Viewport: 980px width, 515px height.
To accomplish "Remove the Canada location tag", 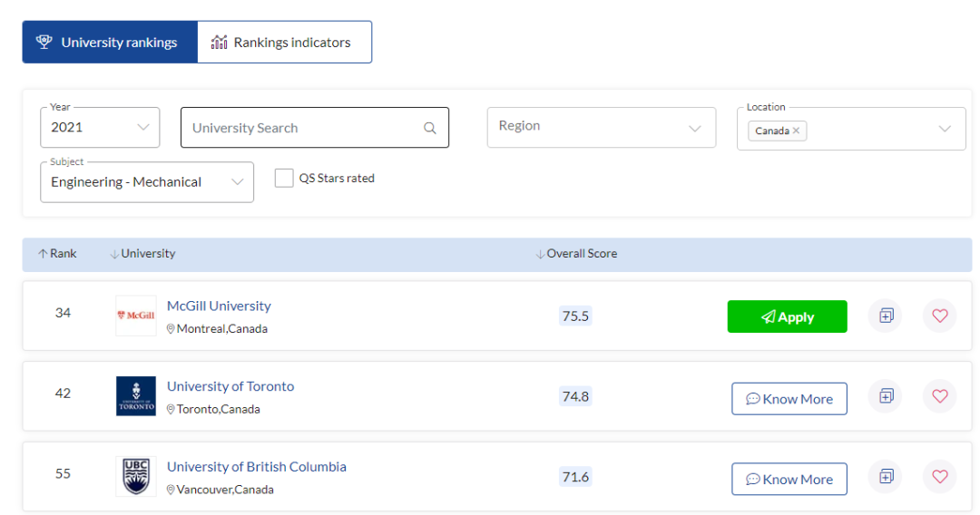I will pos(796,131).
